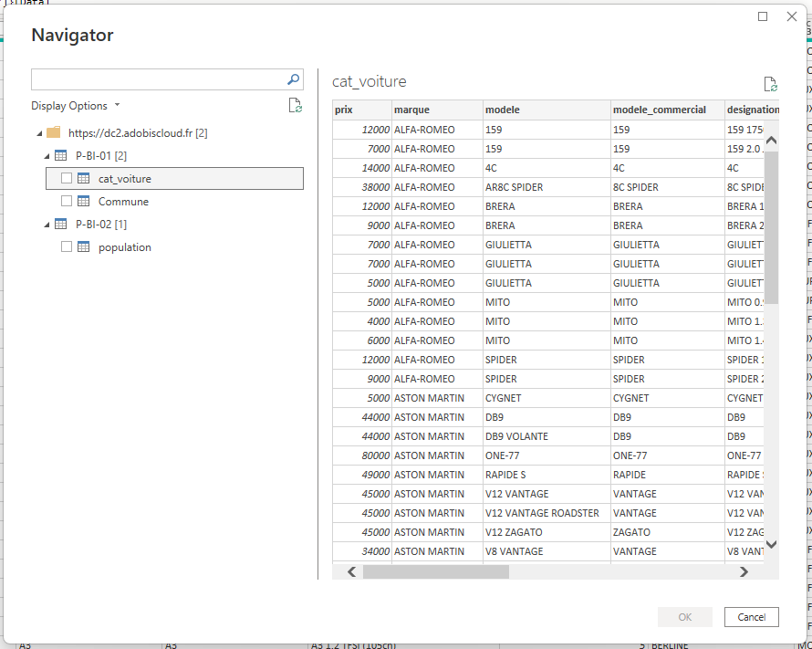Click the search magnifier icon
The image size is (812, 649).
click(293, 79)
